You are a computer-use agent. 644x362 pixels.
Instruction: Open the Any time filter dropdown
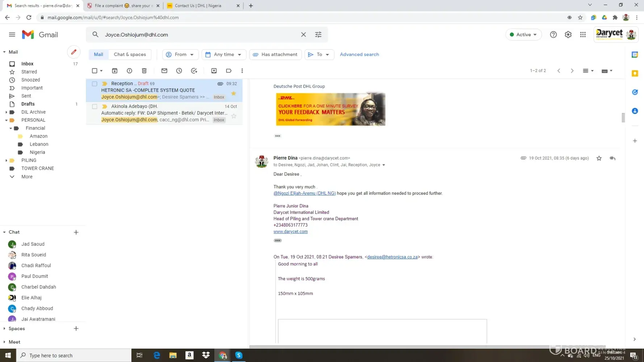[223, 55]
